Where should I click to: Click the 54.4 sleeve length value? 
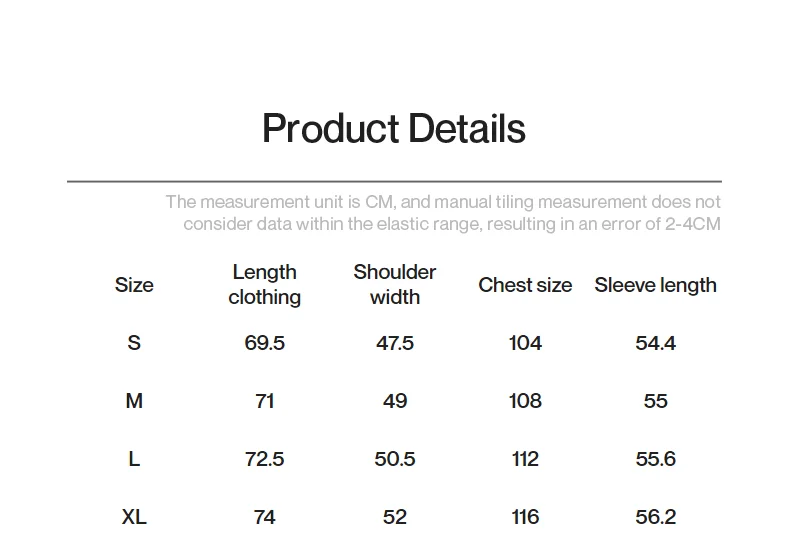point(655,343)
